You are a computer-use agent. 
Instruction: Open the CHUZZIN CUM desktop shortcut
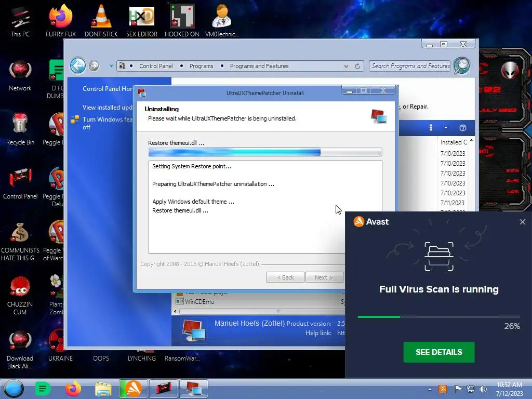coord(20,295)
